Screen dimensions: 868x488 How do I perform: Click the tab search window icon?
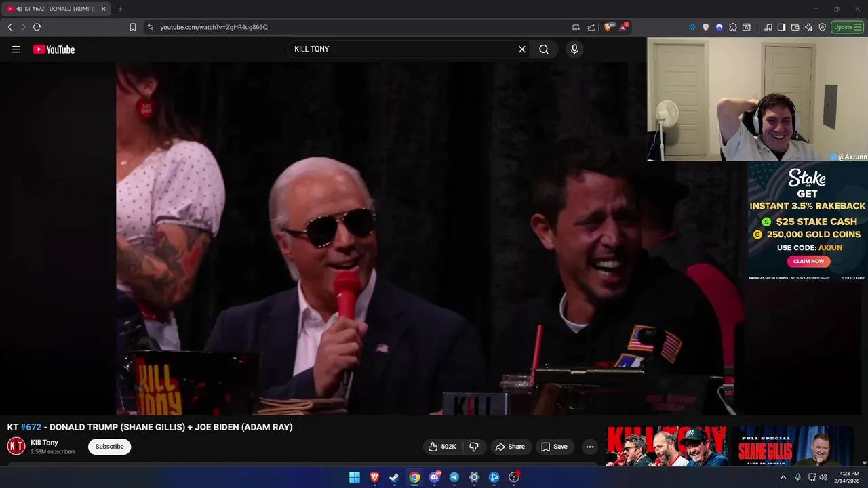(746, 27)
